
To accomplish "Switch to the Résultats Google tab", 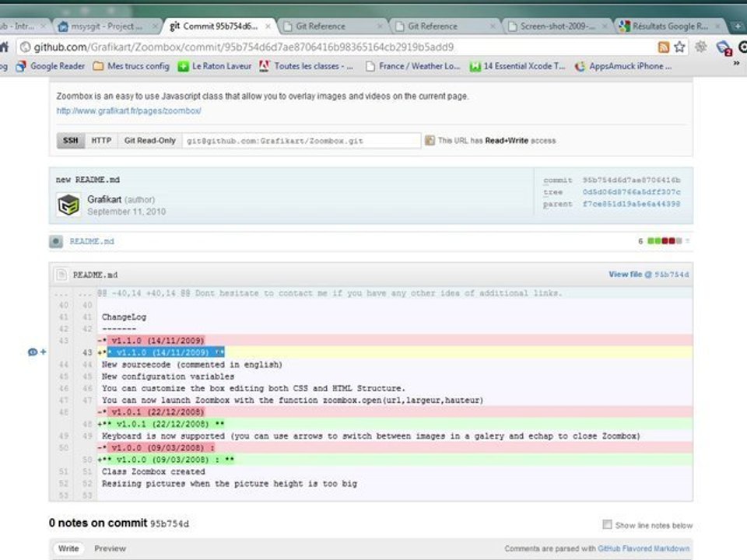I will pos(669,26).
